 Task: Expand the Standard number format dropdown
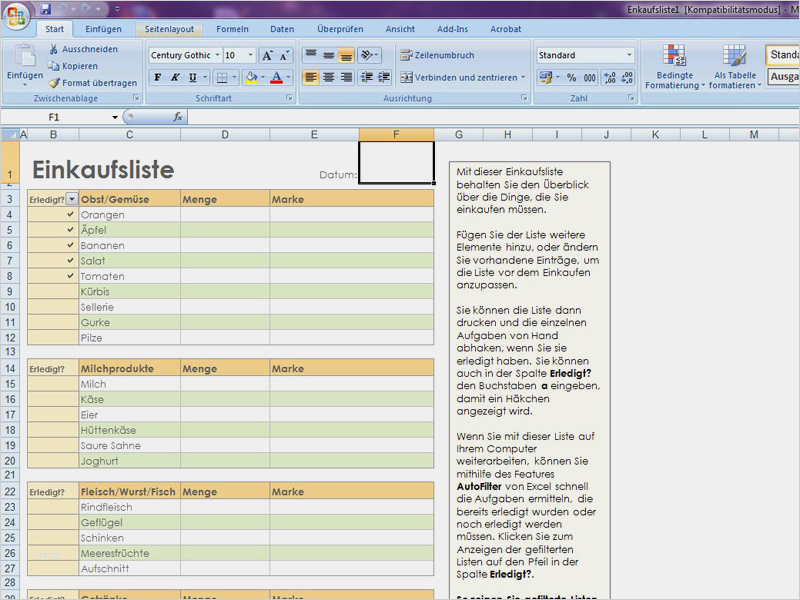pos(629,56)
